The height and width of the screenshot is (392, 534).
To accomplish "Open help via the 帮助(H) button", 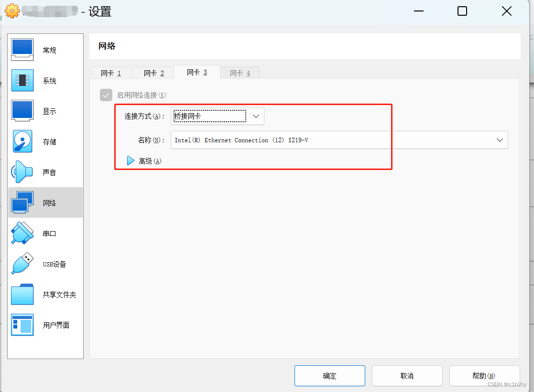I will click(484, 376).
